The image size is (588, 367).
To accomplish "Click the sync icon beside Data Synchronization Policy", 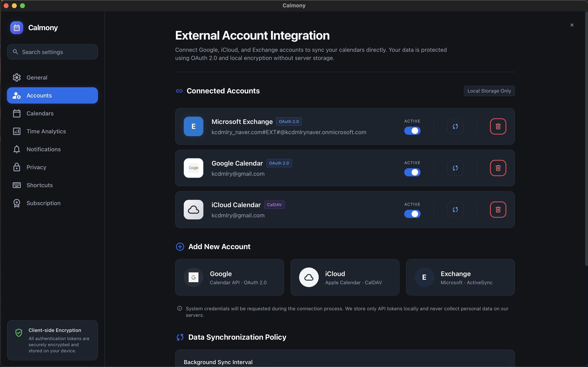I will pos(180,337).
